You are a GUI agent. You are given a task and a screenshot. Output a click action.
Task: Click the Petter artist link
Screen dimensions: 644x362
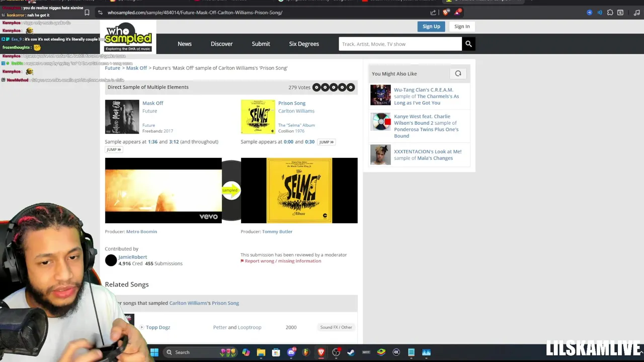point(220,327)
